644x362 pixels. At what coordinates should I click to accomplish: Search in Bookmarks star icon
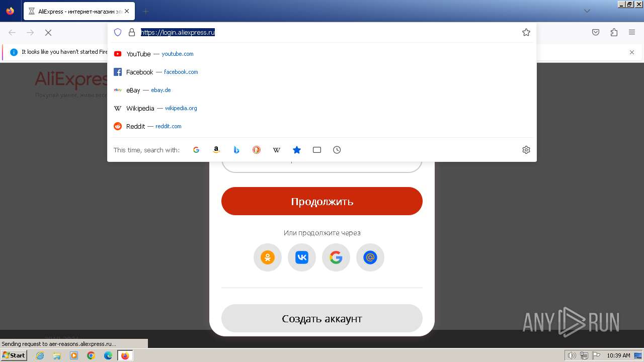coord(297,150)
